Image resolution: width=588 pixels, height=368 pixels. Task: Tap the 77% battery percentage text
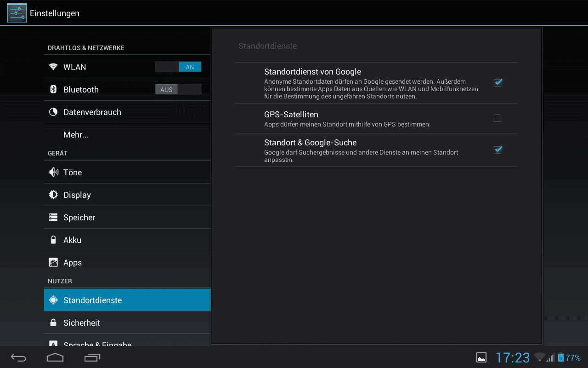(x=573, y=358)
